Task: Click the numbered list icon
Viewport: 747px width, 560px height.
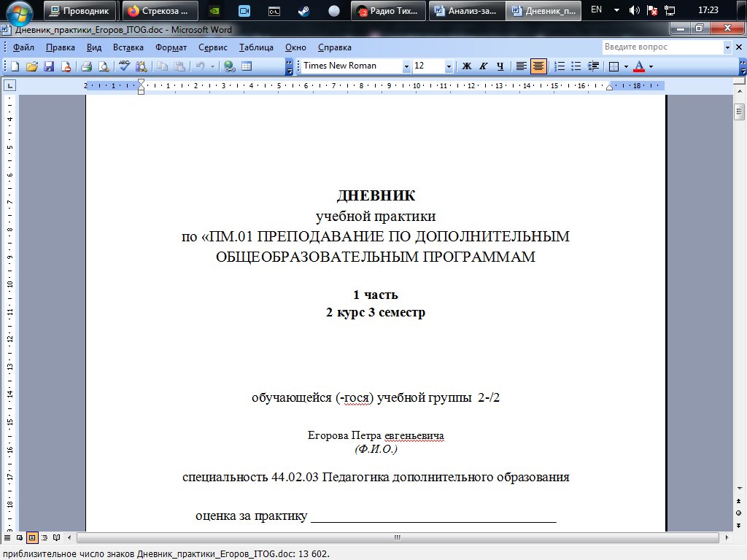Action: [560, 66]
